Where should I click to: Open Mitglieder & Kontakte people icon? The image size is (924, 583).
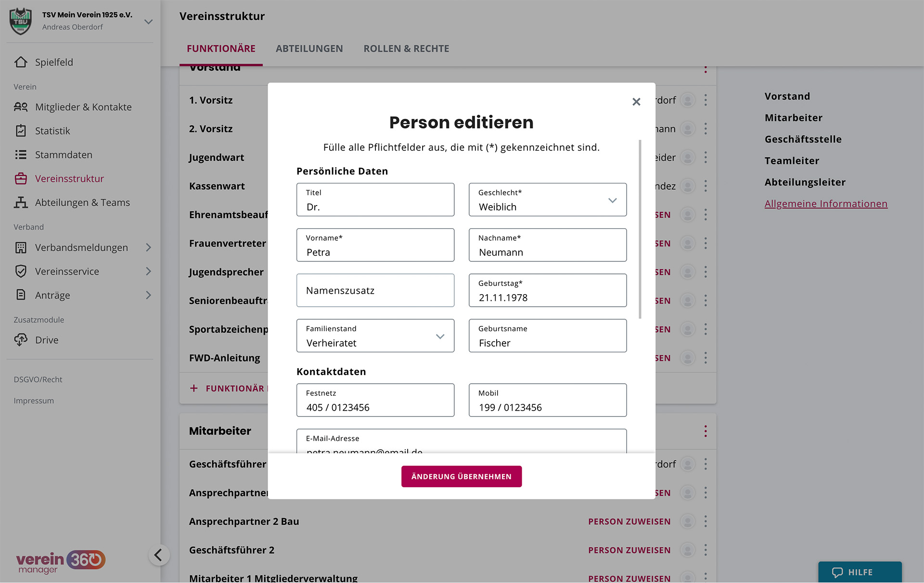coord(21,107)
